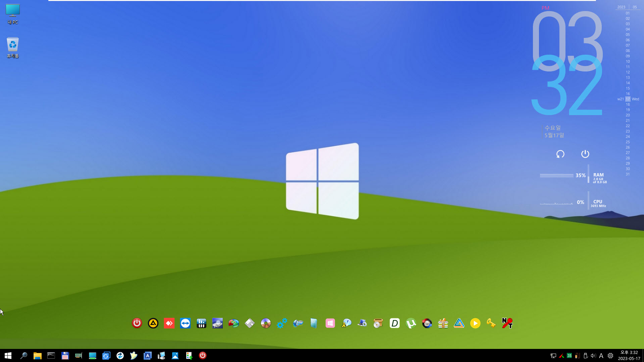Click the 2023 year label in calendar strip

click(x=621, y=7)
